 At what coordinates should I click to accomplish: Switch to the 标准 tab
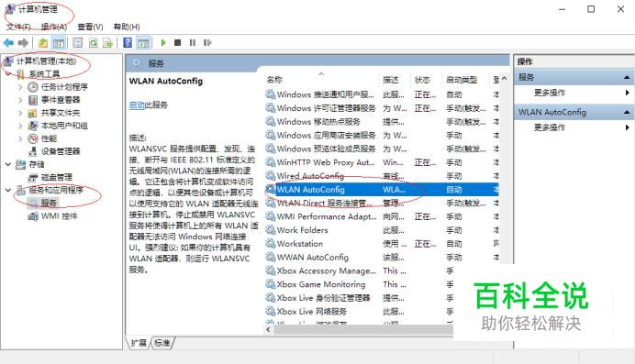coord(162,343)
